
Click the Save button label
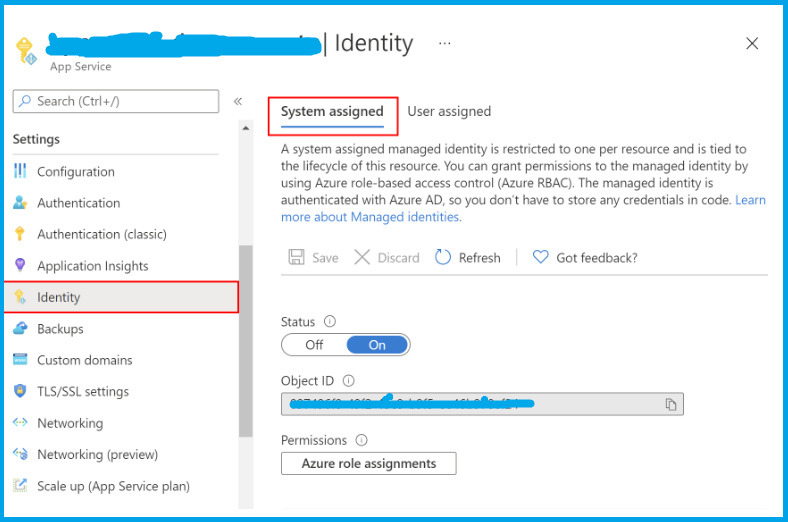point(325,258)
